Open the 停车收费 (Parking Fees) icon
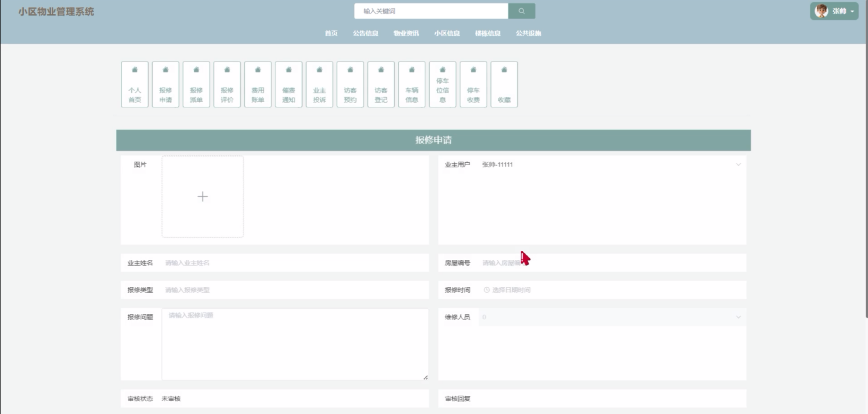 [473, 84]
